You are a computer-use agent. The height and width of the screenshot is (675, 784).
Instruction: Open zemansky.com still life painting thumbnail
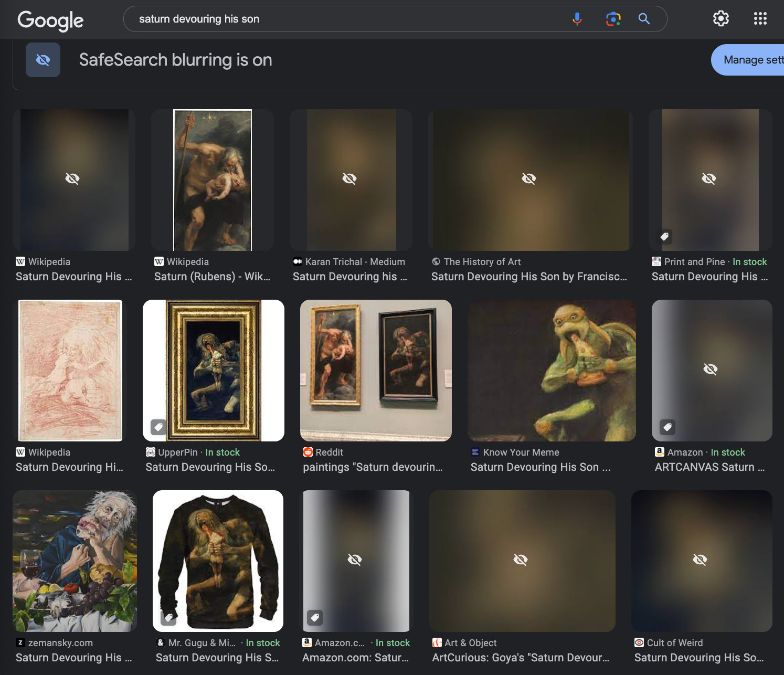point(75,561)
